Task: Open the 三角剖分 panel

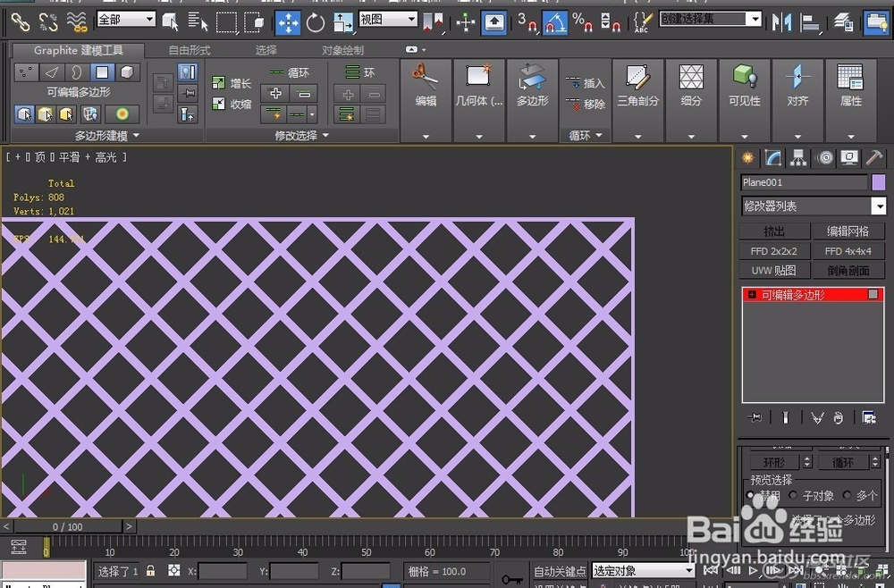Action: (638, 100)
